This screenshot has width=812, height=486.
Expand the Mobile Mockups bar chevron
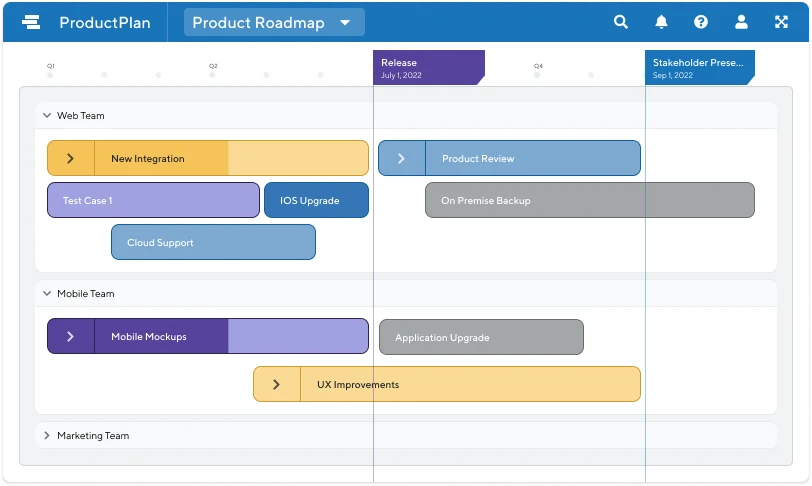coord(70,336)
